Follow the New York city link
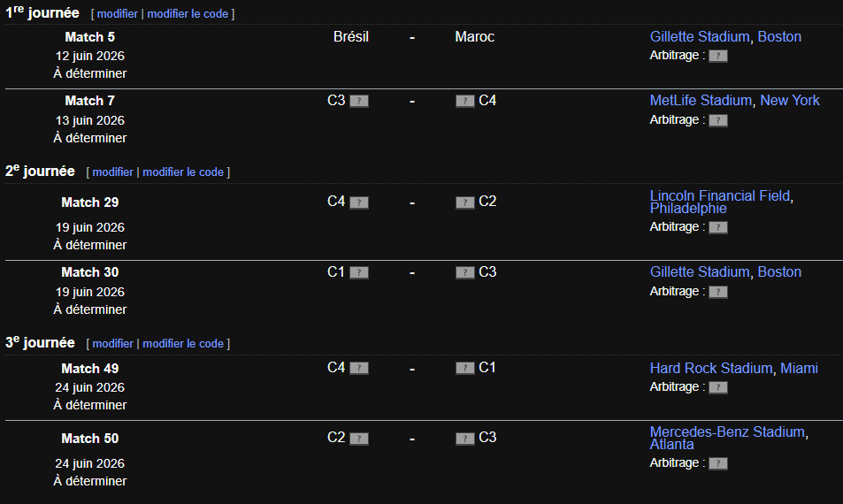843x504 pixels. click(x=789, y=101)
